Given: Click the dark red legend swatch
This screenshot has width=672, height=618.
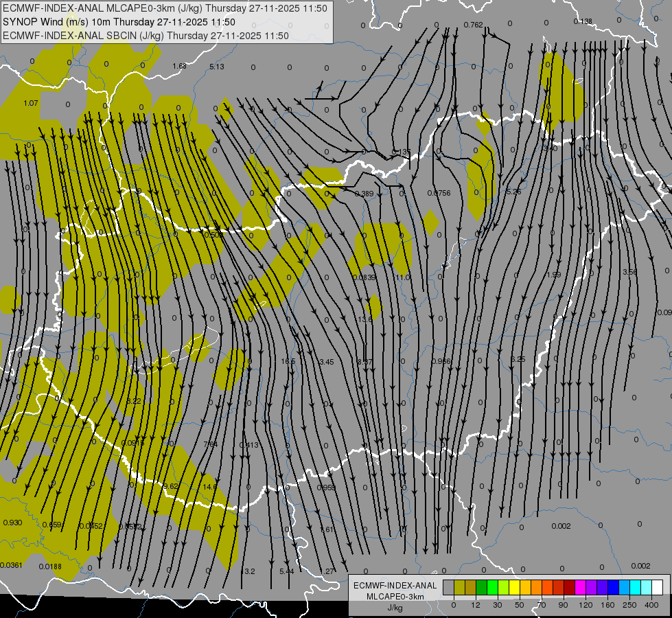Looking at the screenshot, I should pos(569,588).
